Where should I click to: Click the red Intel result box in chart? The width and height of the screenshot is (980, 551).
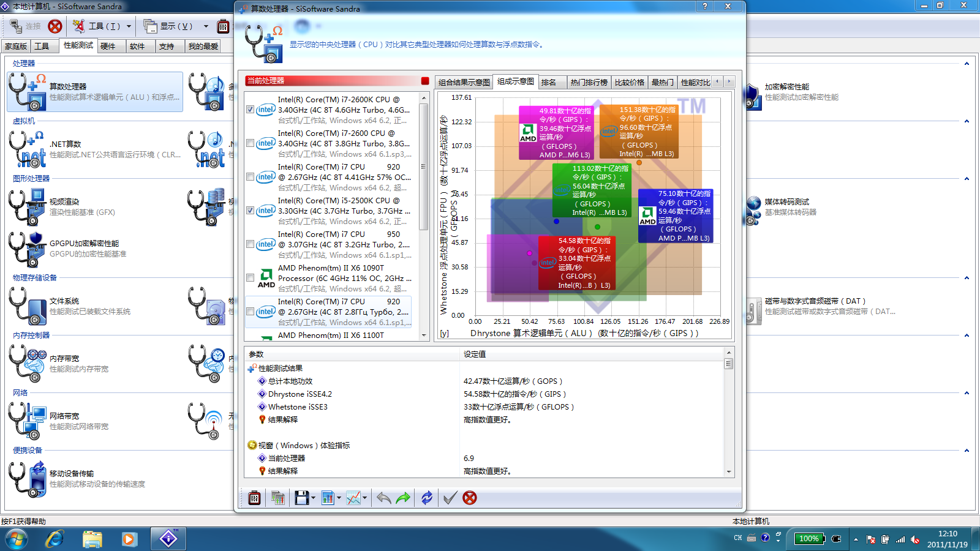pyautogui.click(x=576, y=263)
